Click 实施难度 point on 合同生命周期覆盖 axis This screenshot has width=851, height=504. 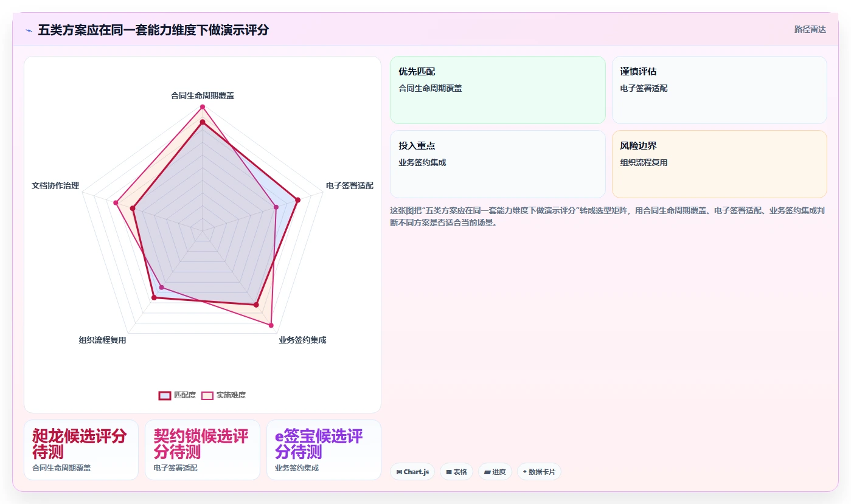click(203, 107)
